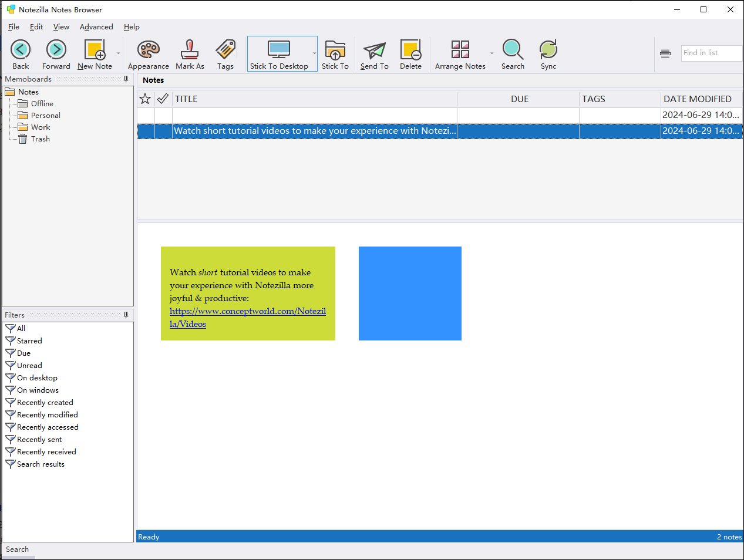Click the Forward navigation icon
Viewport: 744px width, 560px height.
[x=56, y=50]
